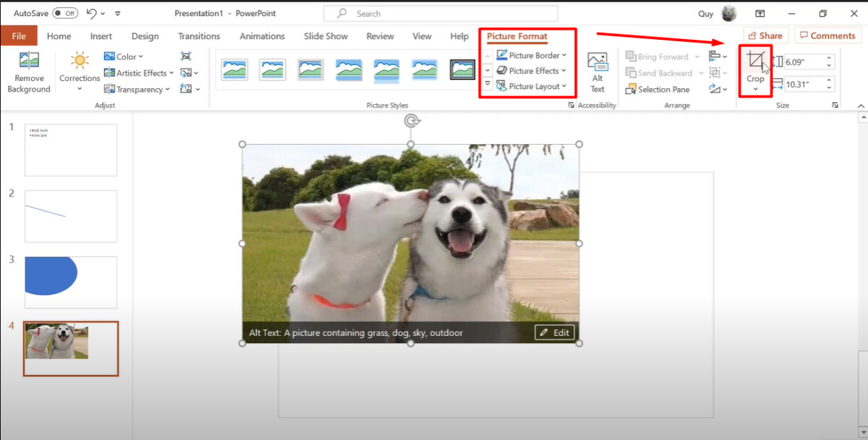Click the Compress Pictures icon
This screenshot has width=868, height=440.
tap(186, 56)
